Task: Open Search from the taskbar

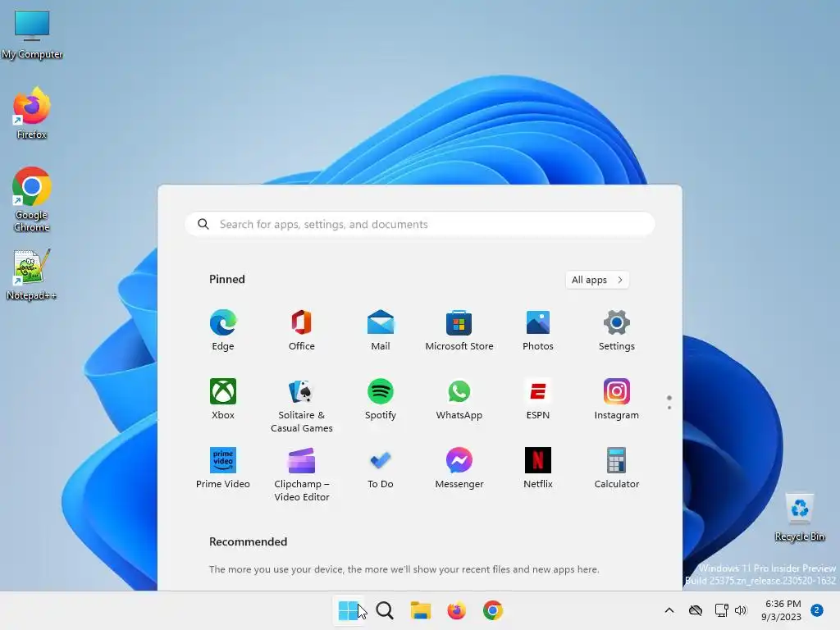Action: [385, 610]
